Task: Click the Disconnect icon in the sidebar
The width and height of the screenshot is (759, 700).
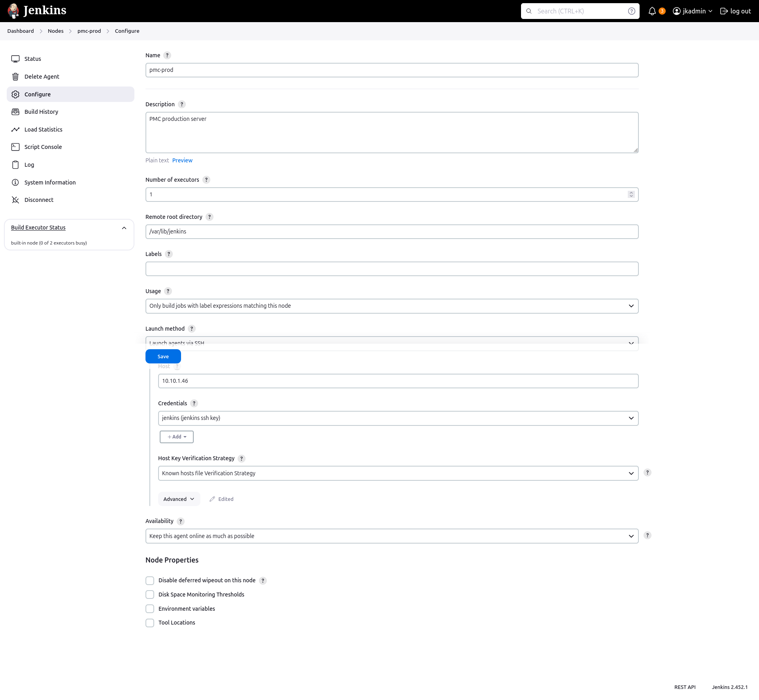Action: [x=15, y=200]
